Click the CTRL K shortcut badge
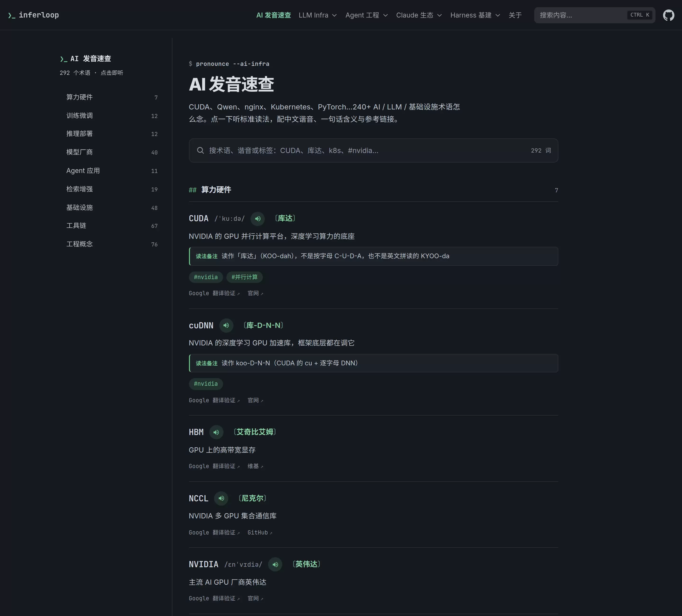This screenshot has width=682, height=616. tap(640, 15)
